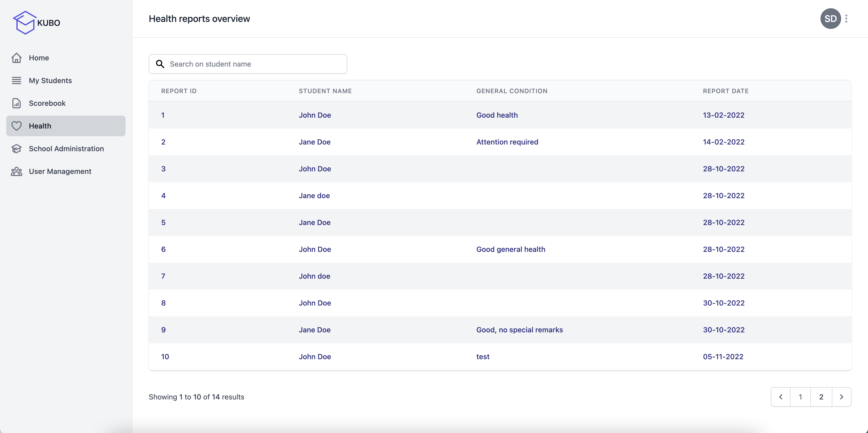868x433 pixels.
Task: Open My Students section
Action: tap(66, 81)
